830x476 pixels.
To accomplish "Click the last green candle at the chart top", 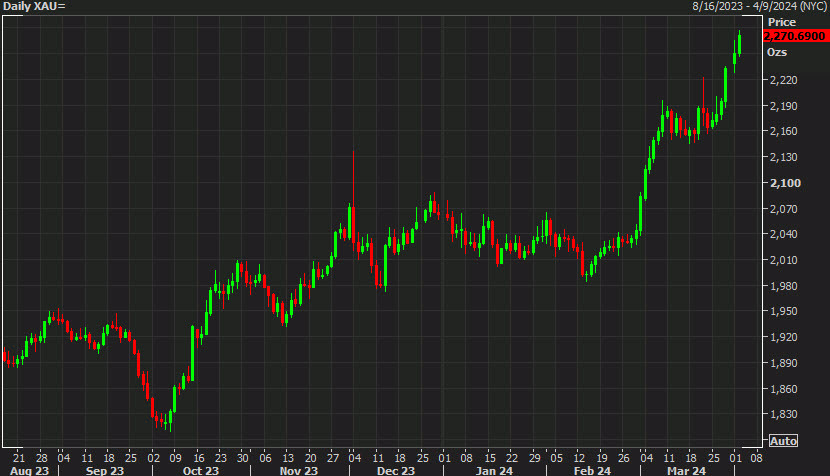I will (x=739, y=43).
